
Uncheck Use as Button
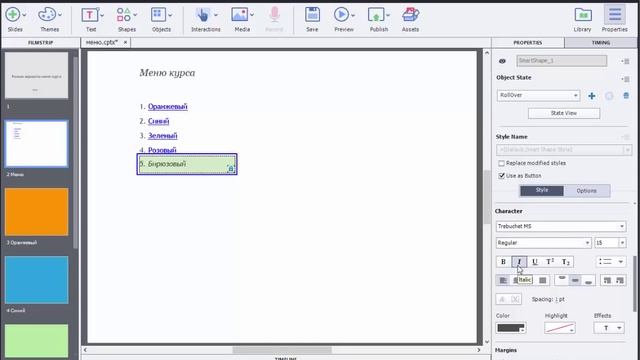pyautogui.click(x=501, y=176)
